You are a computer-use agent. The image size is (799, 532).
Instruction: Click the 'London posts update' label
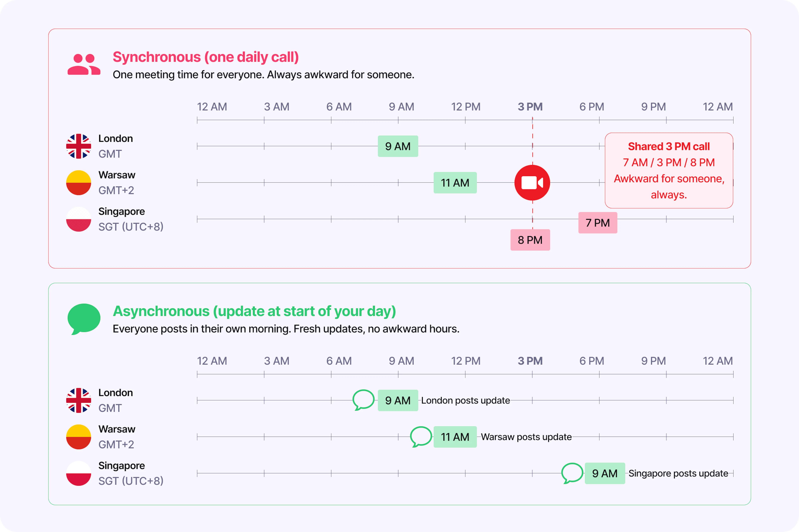point(465,400)
